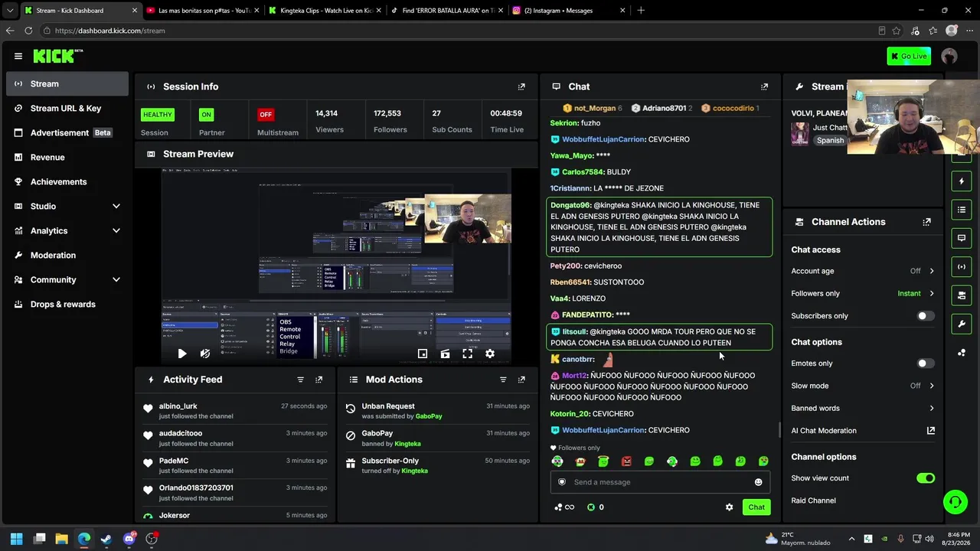Open Kingteka profile in Subscriber-Only action

click(x=415, y=471)
